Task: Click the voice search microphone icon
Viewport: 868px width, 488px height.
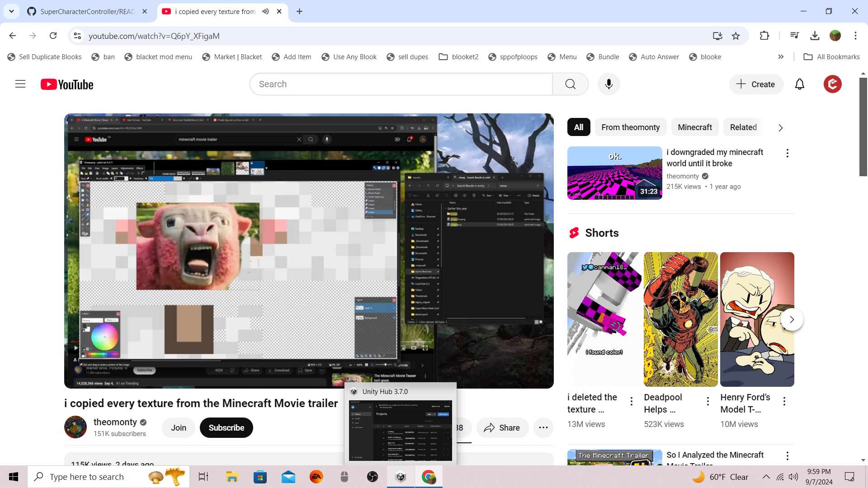Action: pyautogui.click(x=609, y=84)
